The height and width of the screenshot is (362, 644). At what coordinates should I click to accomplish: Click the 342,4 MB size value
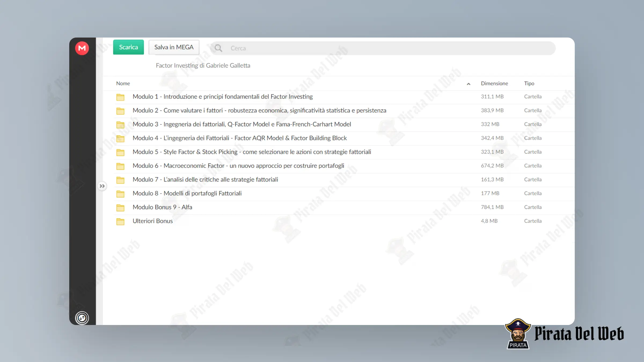click(x=492, y=138)
